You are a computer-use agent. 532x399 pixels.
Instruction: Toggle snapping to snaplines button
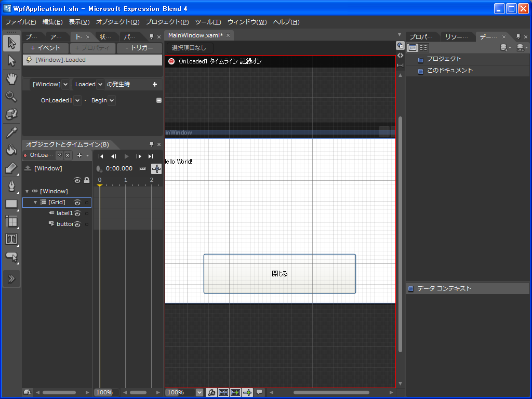click(x=247, y=392)
